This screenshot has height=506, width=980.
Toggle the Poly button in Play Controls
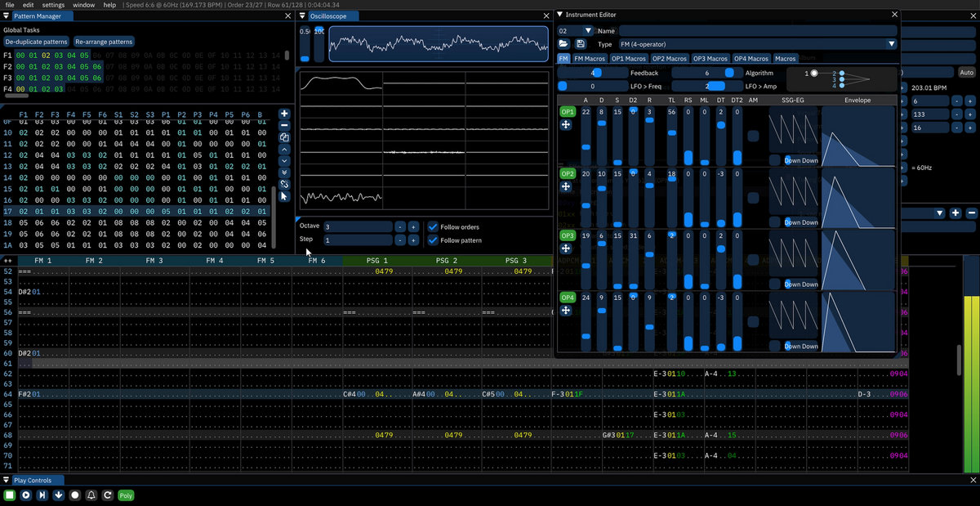(x=126, y=495)
